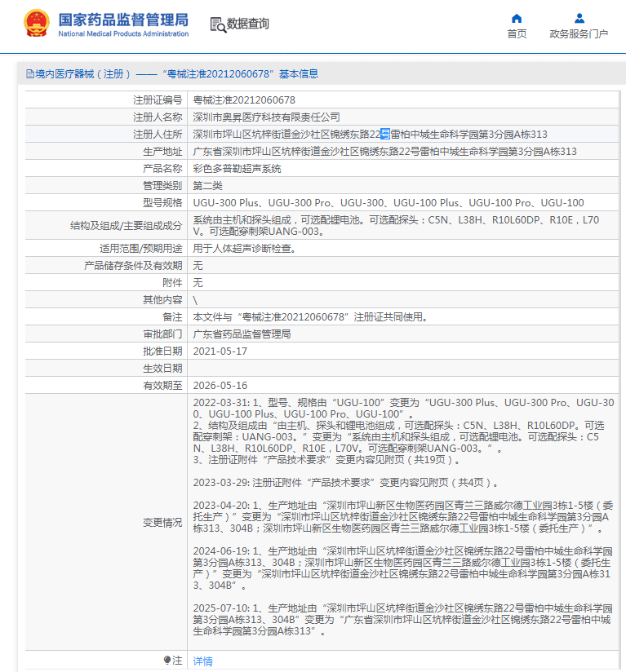
Task: Click the 政务服务门户 person icon
Action: click(x=579, y=18)
